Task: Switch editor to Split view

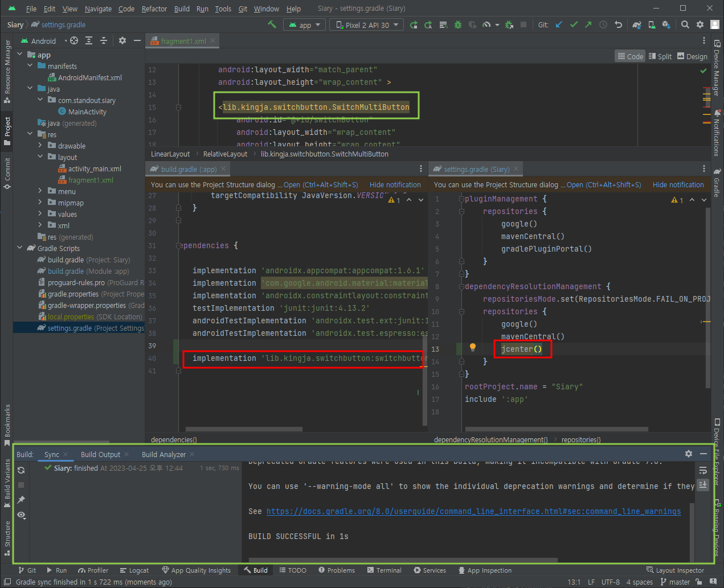Action: coord(660,56)
